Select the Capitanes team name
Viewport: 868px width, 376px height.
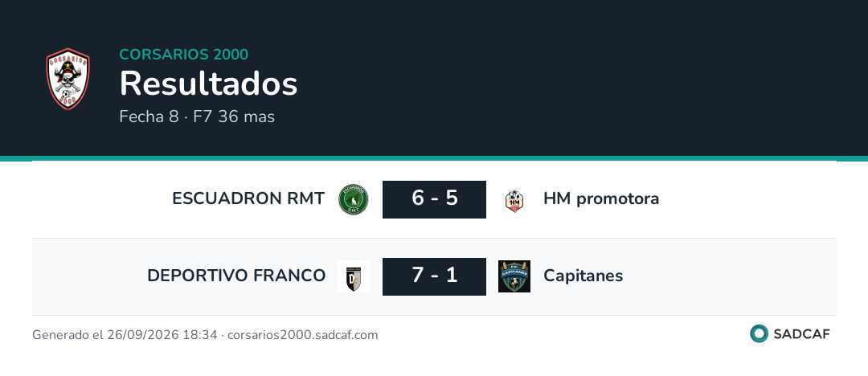click(x=583, y=276)
